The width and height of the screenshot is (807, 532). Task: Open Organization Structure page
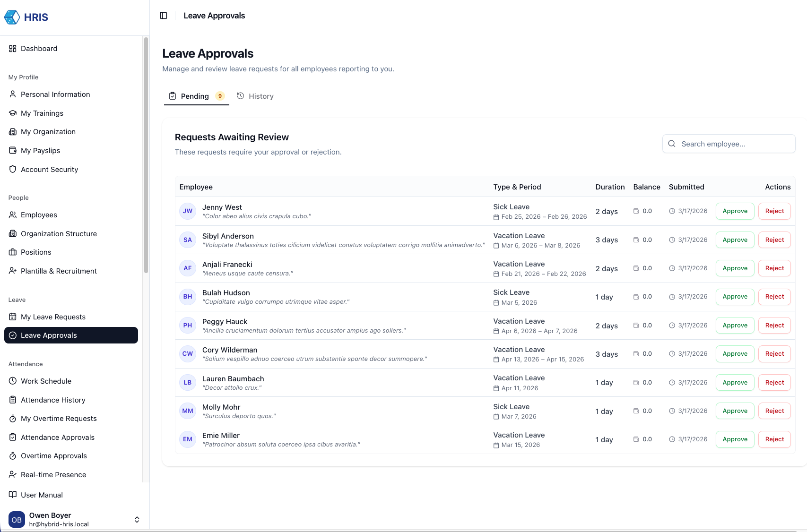(x=59, y=234)
